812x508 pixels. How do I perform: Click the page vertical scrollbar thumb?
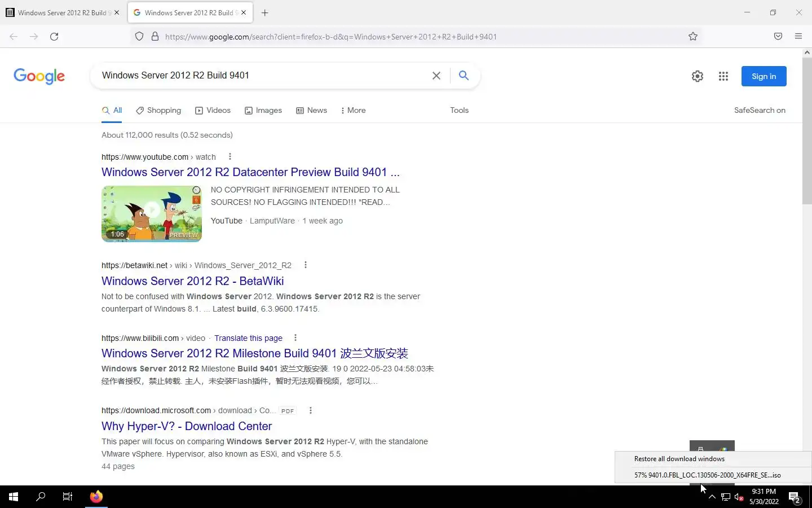(807, 130)
